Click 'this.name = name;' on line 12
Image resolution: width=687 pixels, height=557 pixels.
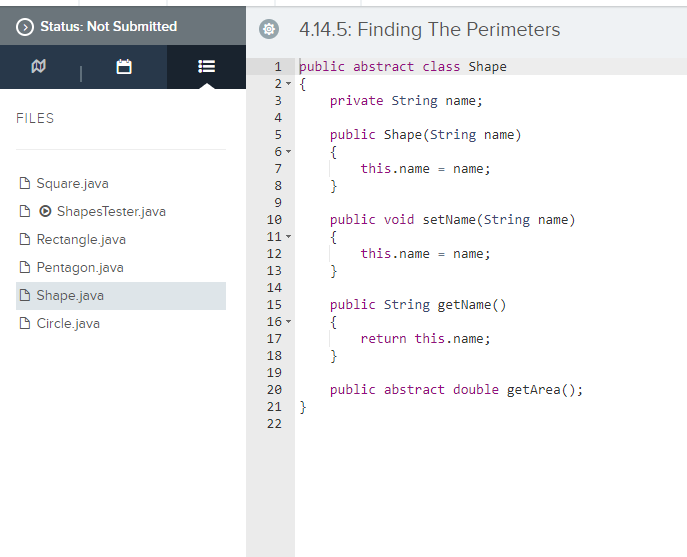425,254
